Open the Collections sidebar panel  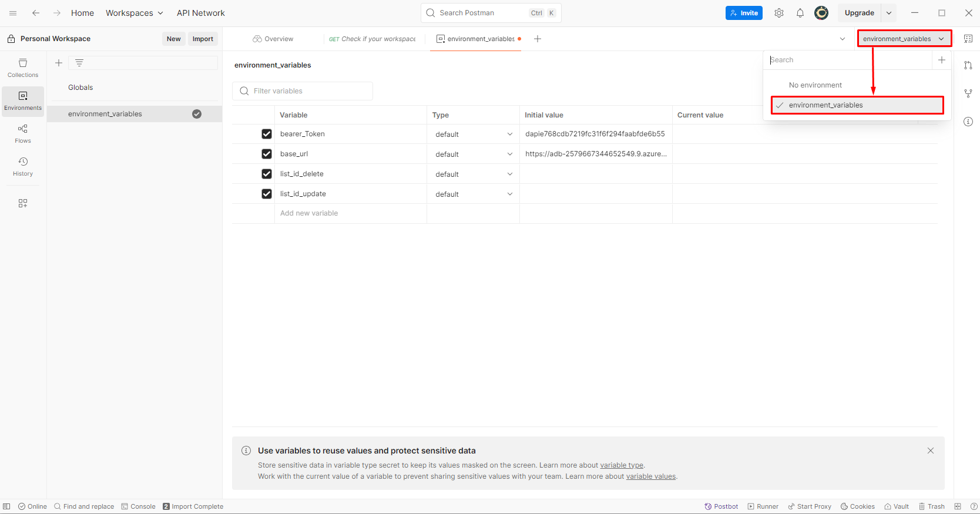(23, 68)
